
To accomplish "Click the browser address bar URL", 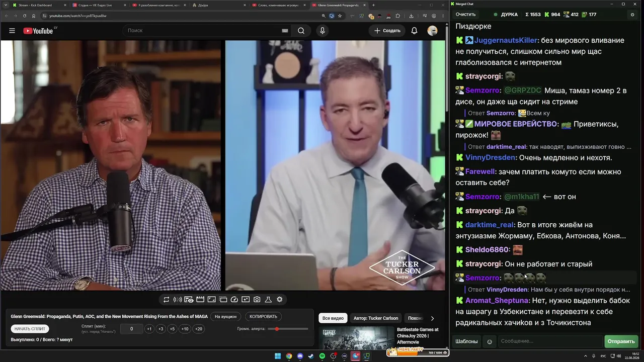I will pos(78,16).
